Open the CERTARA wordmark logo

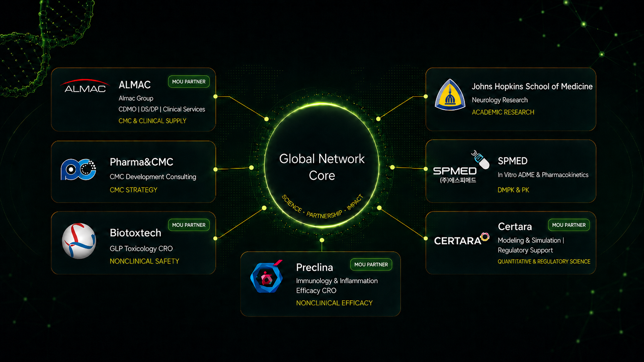[461, 239]
